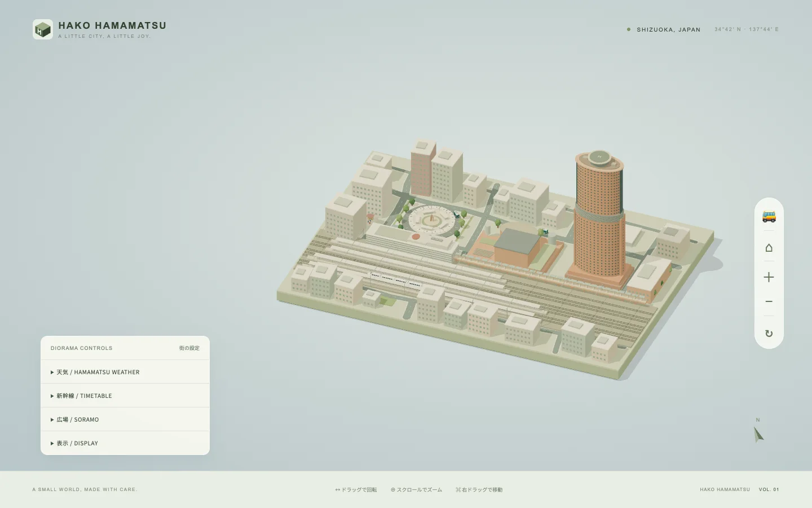Click the north compass arrow

(758, 434)
